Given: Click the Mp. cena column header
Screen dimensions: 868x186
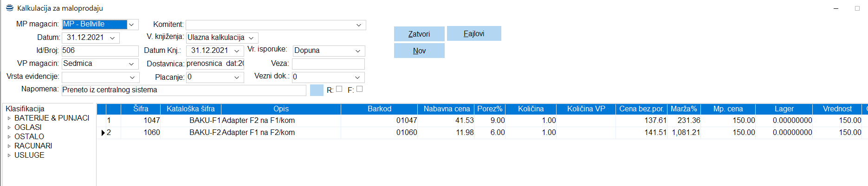Looking at the screenshot, I should (728, 109).
